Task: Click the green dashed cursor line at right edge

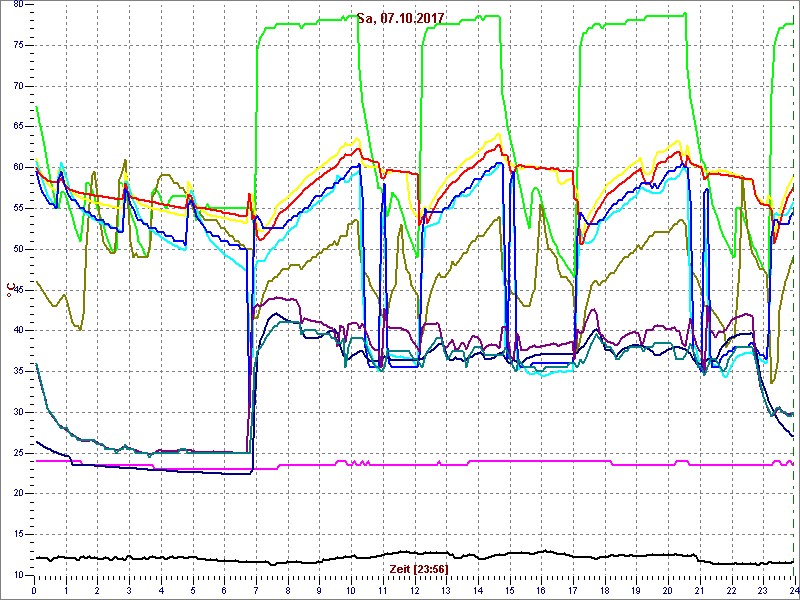Action: [x=794, y=300]
